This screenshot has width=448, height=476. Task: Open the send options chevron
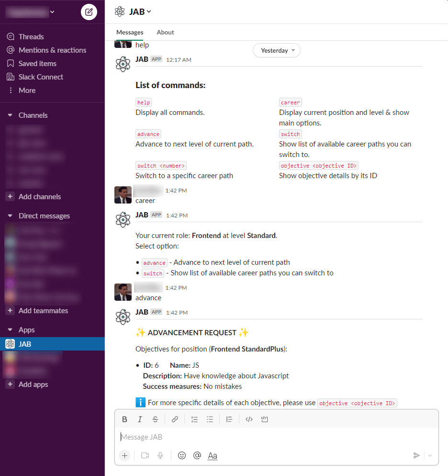(x=430, y=455)
